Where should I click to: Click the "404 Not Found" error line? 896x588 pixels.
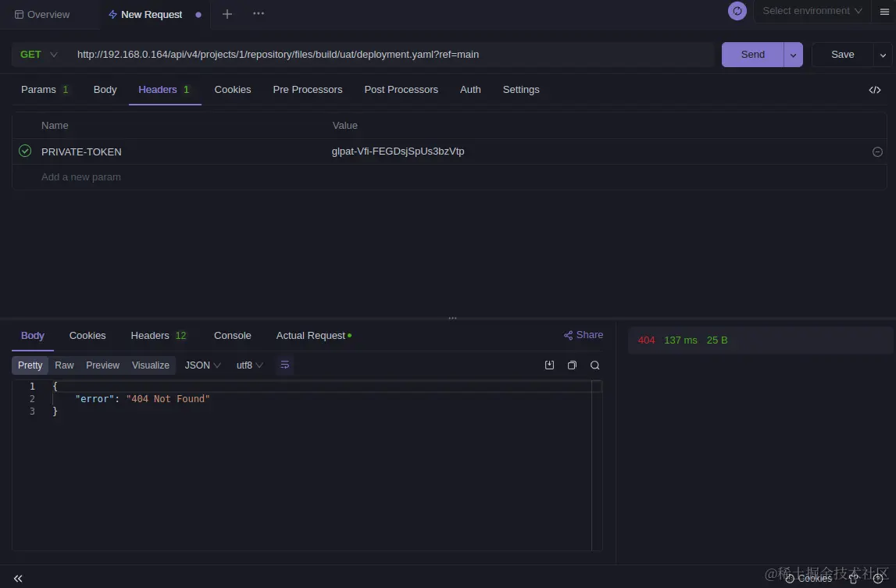click(x=142, y=399)
